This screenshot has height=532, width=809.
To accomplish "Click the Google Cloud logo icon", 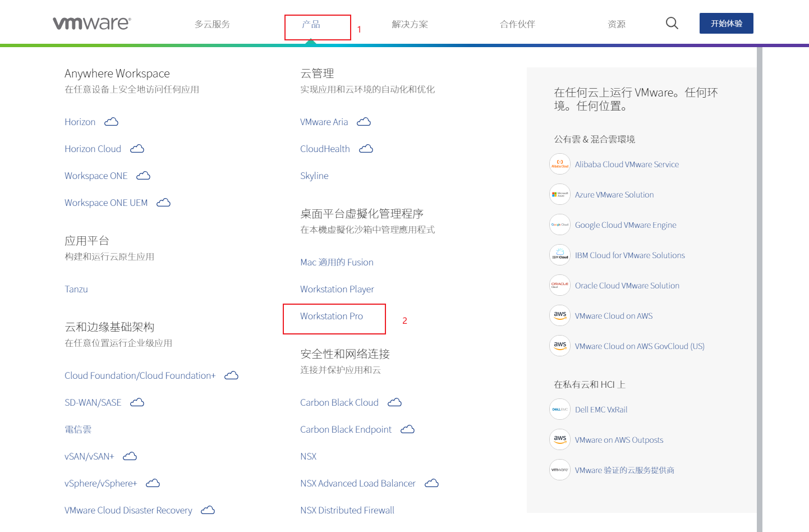I will [560, 224].
